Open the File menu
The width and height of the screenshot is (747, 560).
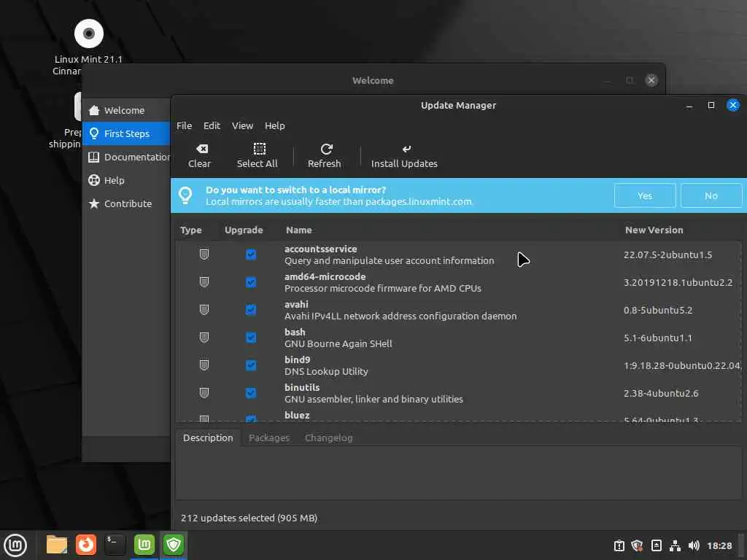tap(185, 125)
